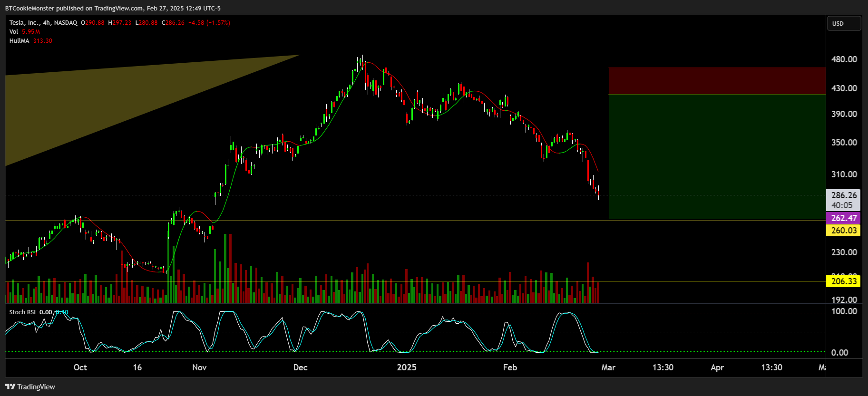Select the green profit zone of position drawing
868x396 pixels.
point(717,156)
